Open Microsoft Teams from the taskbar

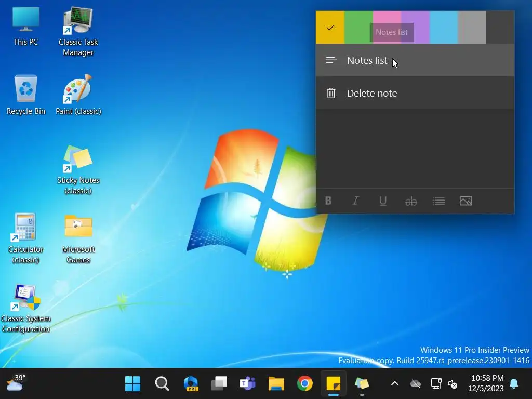[248, 384]
